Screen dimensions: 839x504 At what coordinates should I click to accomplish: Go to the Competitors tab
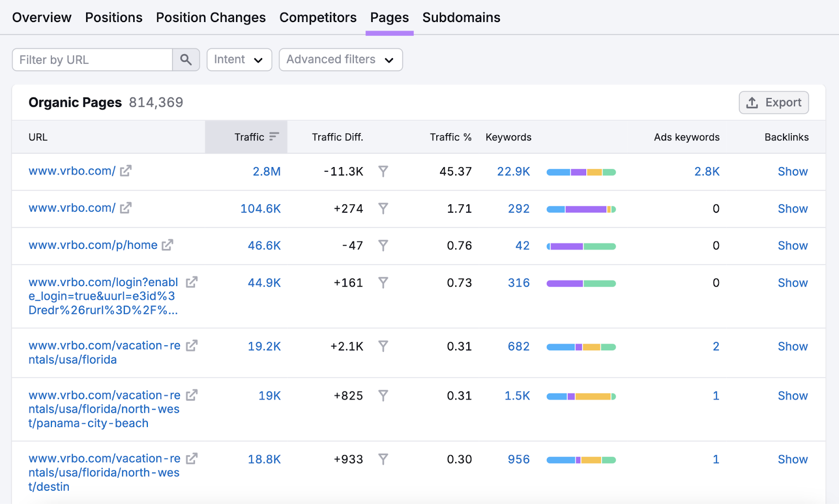tap(318, 17)
